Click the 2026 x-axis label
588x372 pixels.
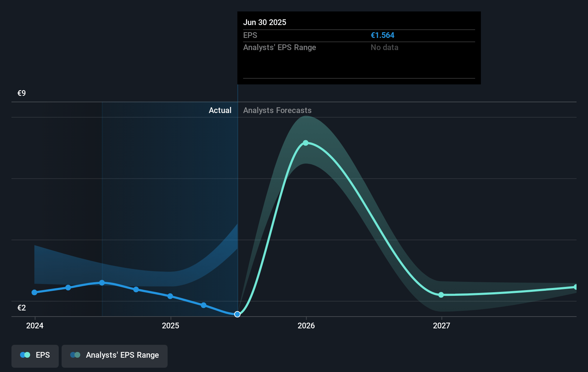click(306, 325)
